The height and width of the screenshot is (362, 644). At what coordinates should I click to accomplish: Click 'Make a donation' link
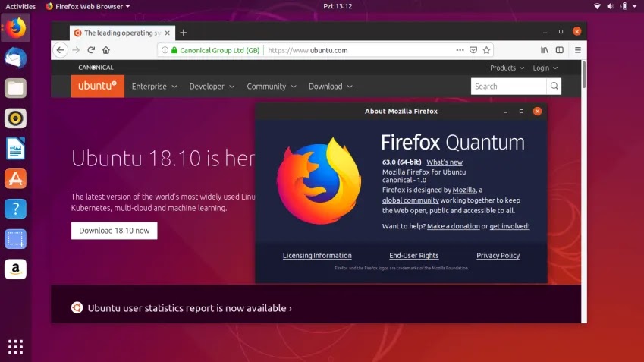click(454, 226)
